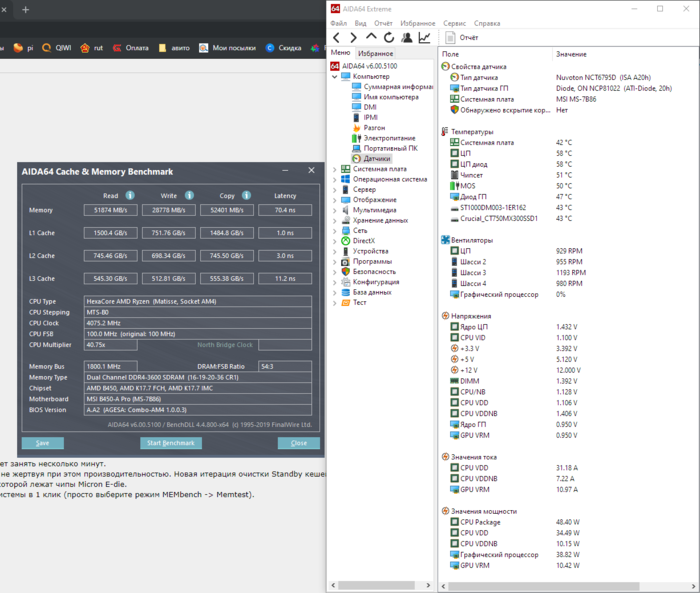700x593 pixels.
Task: Open Справка help menu
Action: [x=487, y=23]
